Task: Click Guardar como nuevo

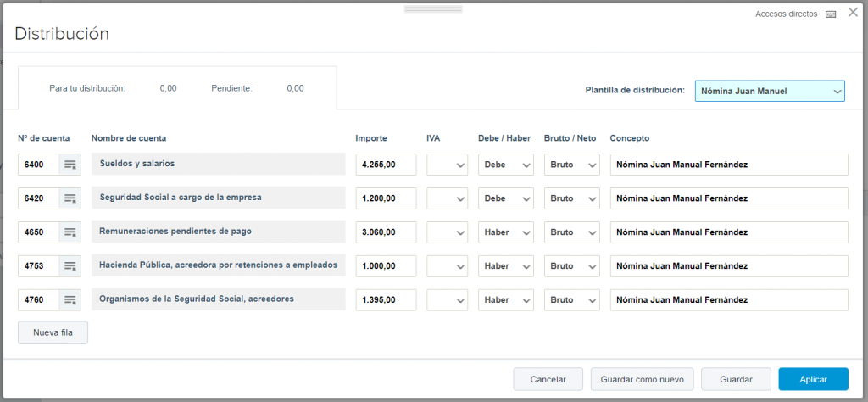Action: click(643, 379)
